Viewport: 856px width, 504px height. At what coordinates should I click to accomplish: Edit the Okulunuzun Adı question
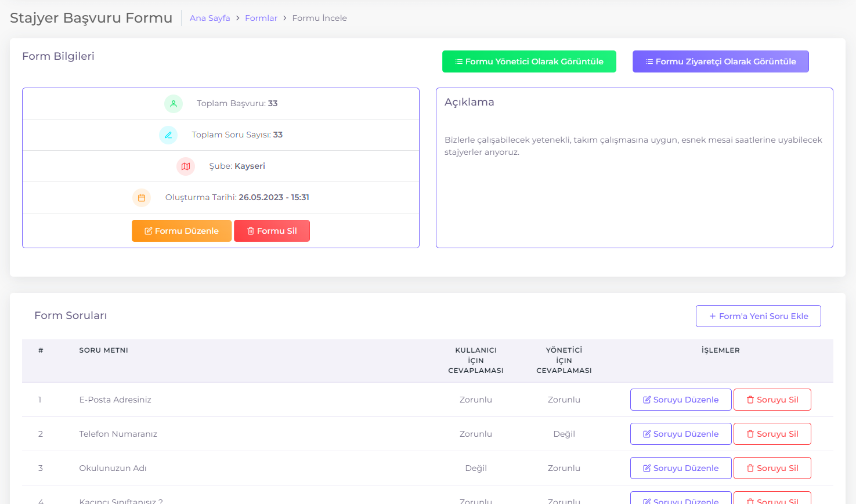[680, 468]
